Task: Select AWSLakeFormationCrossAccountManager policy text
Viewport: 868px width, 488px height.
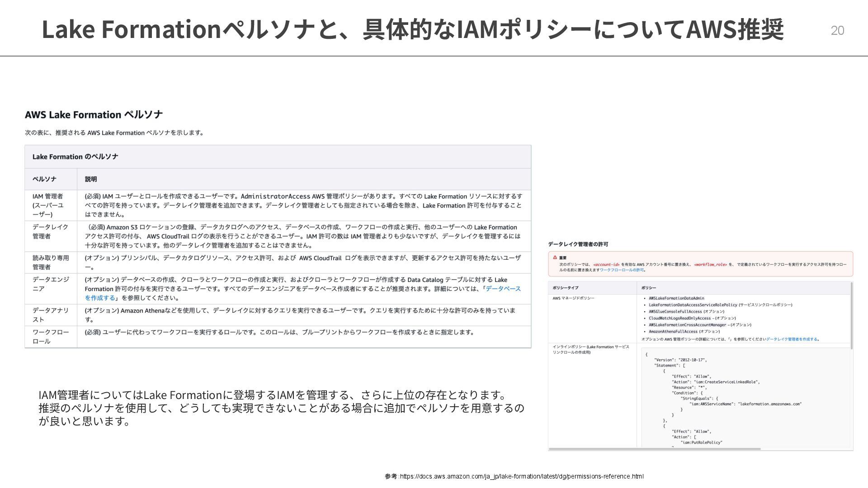Action: [687, 325]
